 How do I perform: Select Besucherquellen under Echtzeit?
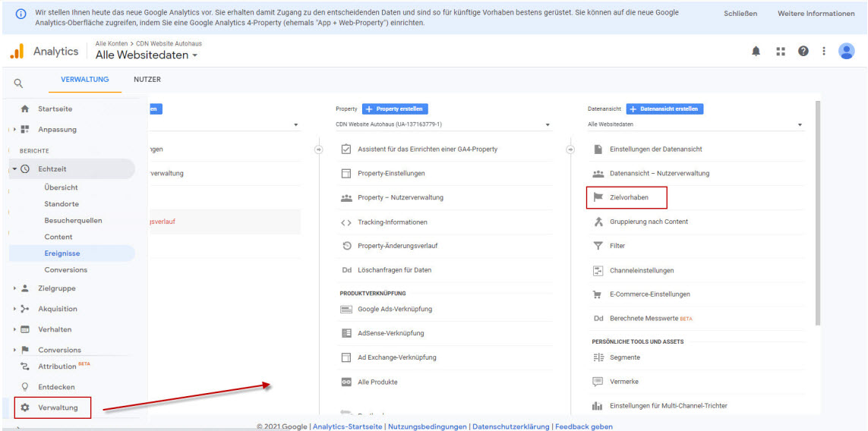point(73,220)
